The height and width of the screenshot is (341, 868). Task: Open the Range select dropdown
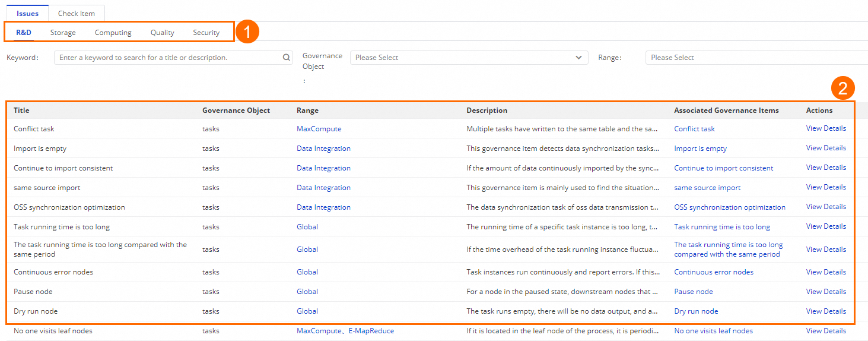tap(753, 58)
